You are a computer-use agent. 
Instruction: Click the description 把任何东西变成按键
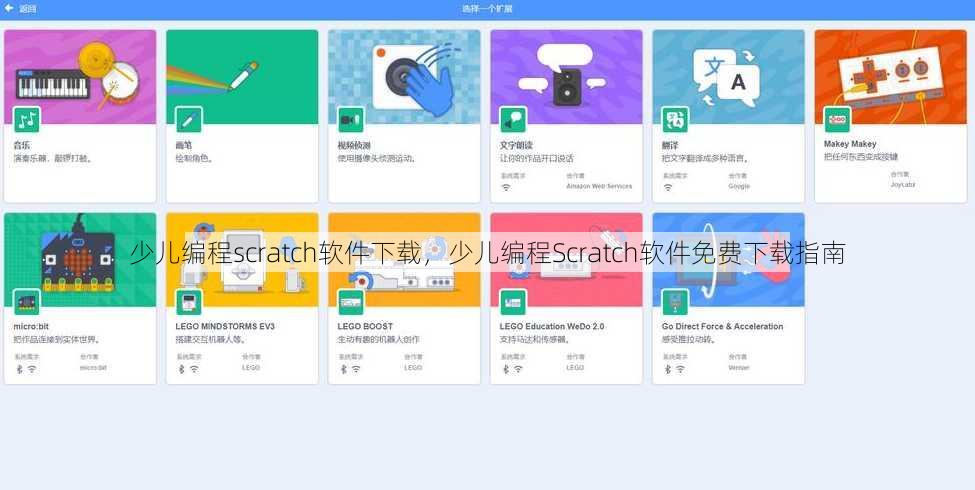861,157
